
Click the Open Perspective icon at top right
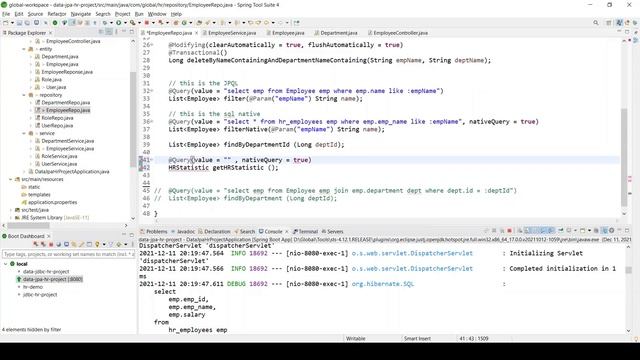[609, 23]
